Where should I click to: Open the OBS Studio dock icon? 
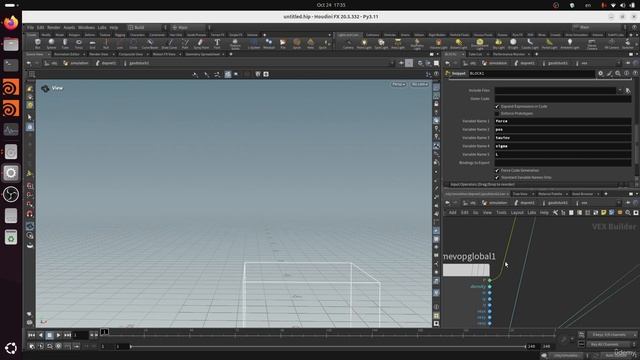(x=11, y=194)
